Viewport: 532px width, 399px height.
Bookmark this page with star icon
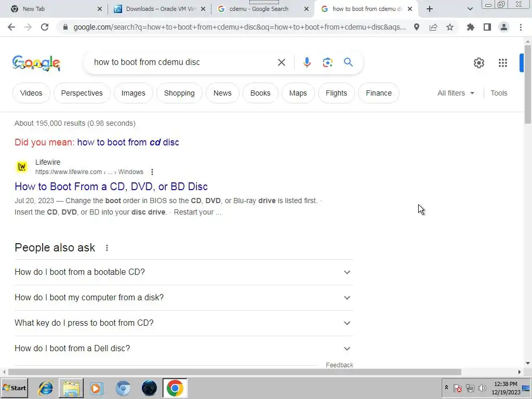450,27
